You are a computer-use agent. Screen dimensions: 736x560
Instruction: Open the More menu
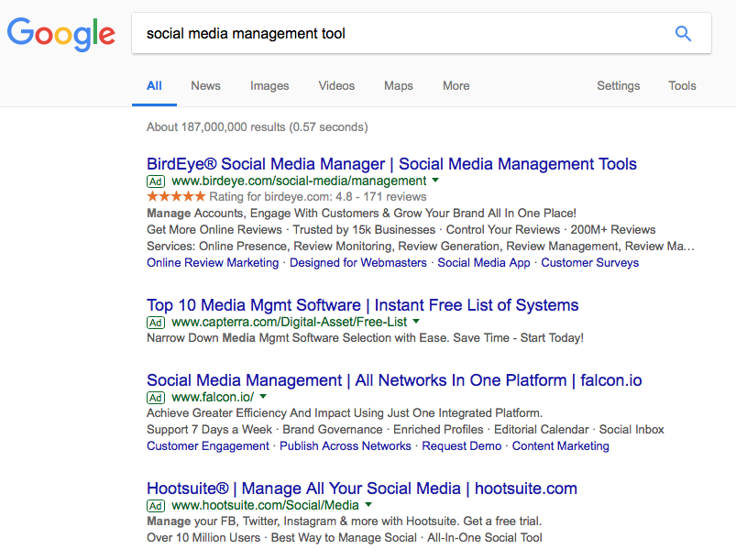(x=456, y=85)
